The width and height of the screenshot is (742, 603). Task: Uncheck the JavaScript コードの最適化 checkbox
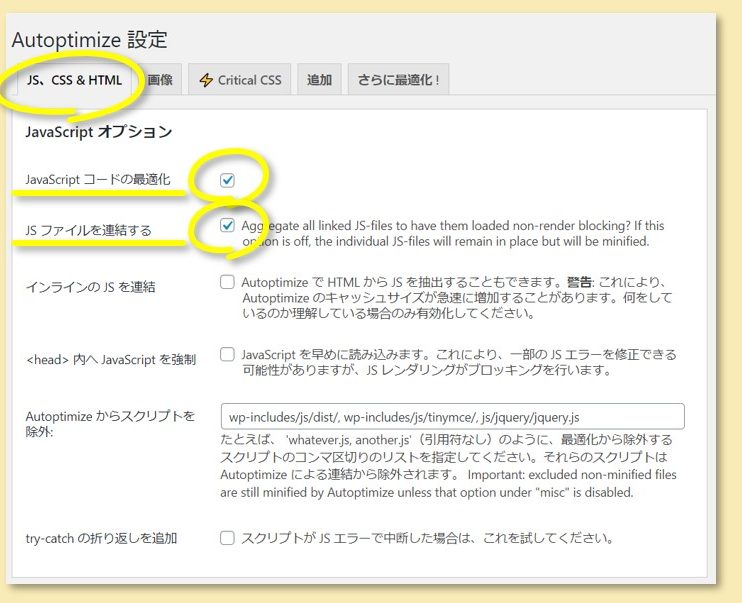click(x=227, y=180)
